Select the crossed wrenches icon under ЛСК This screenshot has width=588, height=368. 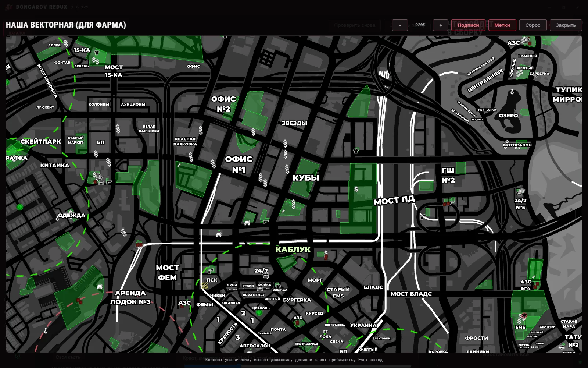point(205,286)
